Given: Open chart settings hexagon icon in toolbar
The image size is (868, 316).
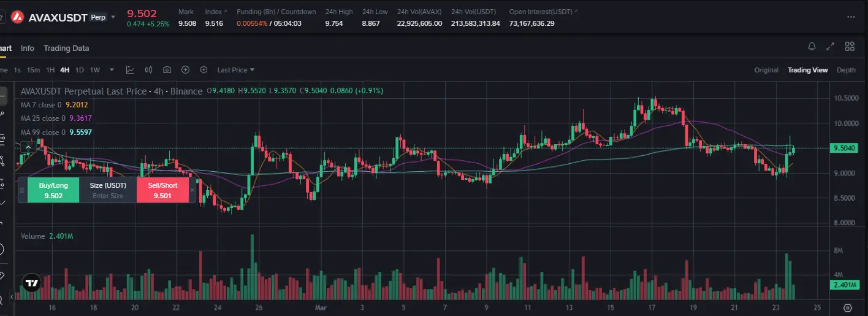Looking at the screenshot, I should 204,70.
